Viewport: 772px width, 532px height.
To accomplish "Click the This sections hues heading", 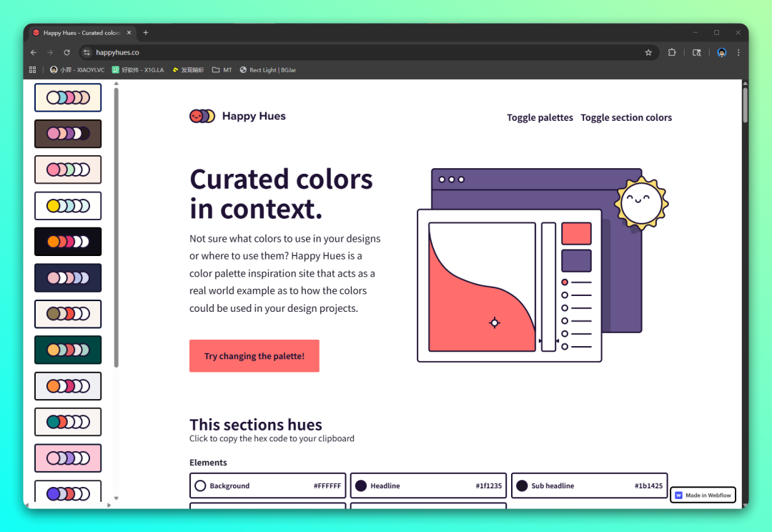I will point(255,425).
